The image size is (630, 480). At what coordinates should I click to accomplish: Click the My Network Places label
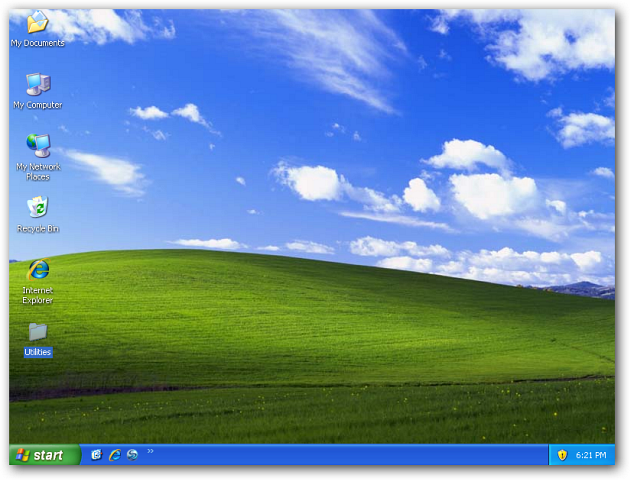click(38, 172)
